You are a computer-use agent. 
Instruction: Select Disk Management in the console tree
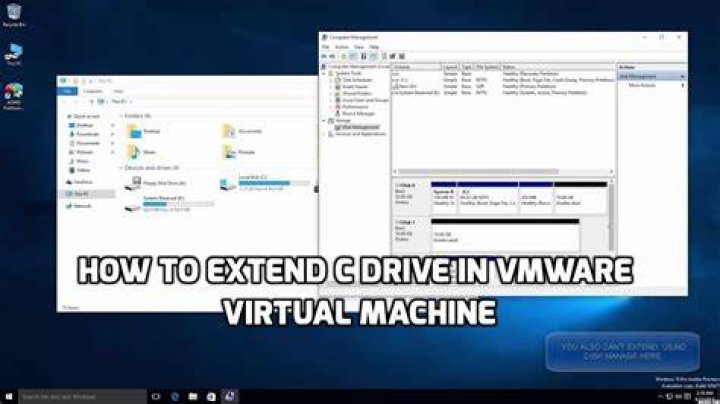[357, 127]
